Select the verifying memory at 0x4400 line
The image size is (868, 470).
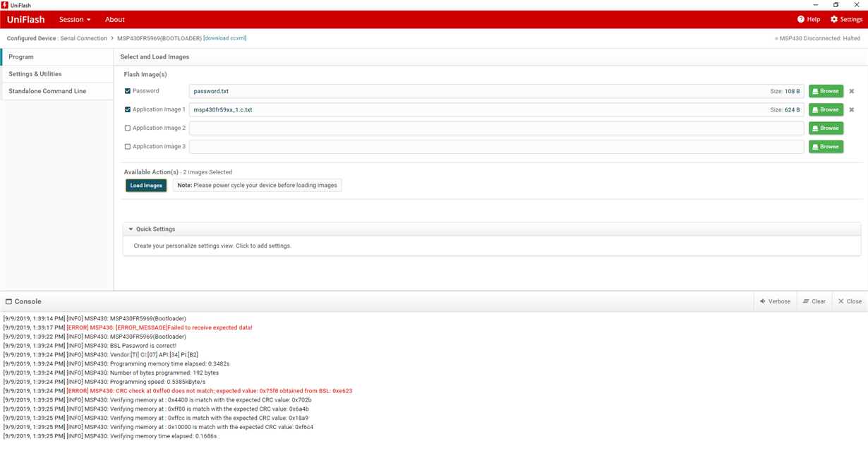coord(157,399)
